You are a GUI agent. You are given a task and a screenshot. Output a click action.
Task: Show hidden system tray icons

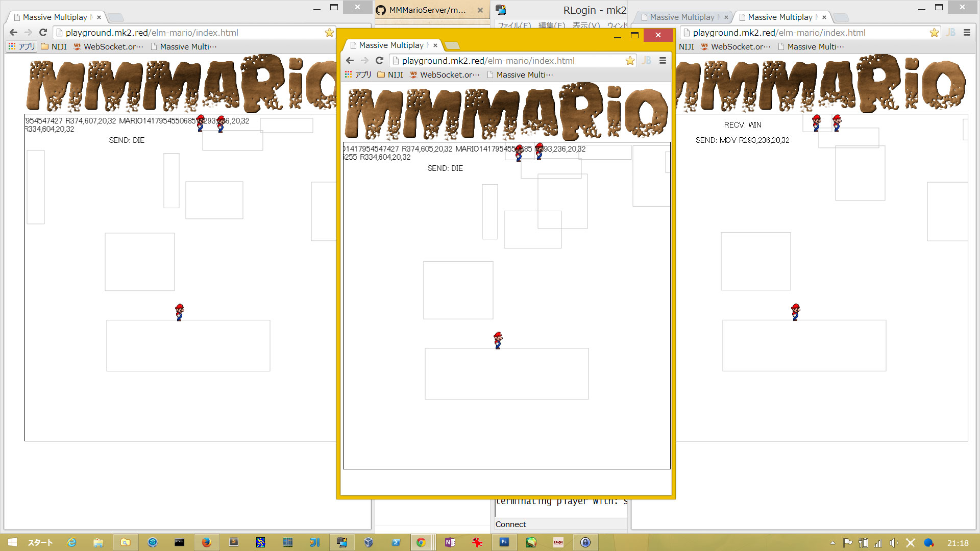point(832,543)
